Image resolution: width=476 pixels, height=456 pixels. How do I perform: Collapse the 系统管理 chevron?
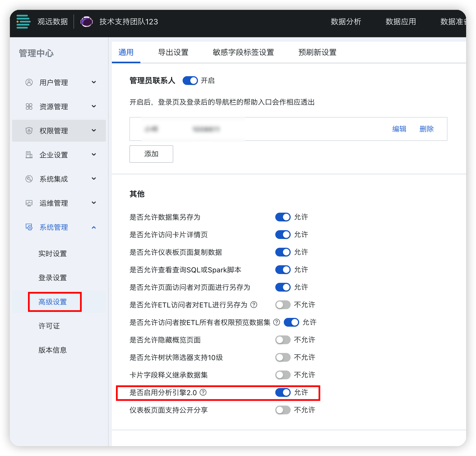pyautogui.click(x=94, y=227)
